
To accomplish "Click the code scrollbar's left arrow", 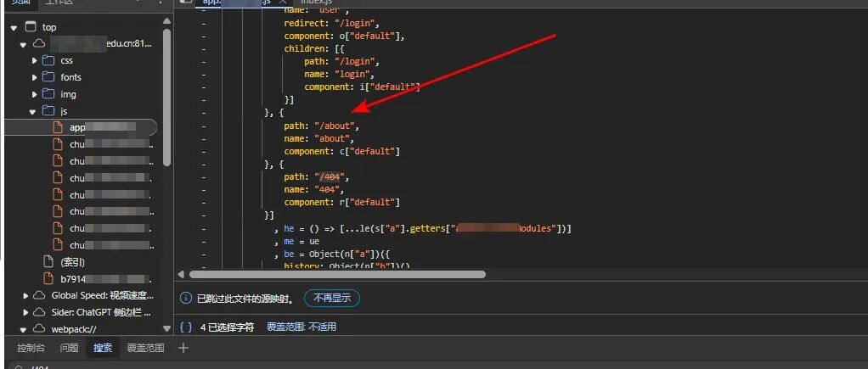I will click(181, 274).
